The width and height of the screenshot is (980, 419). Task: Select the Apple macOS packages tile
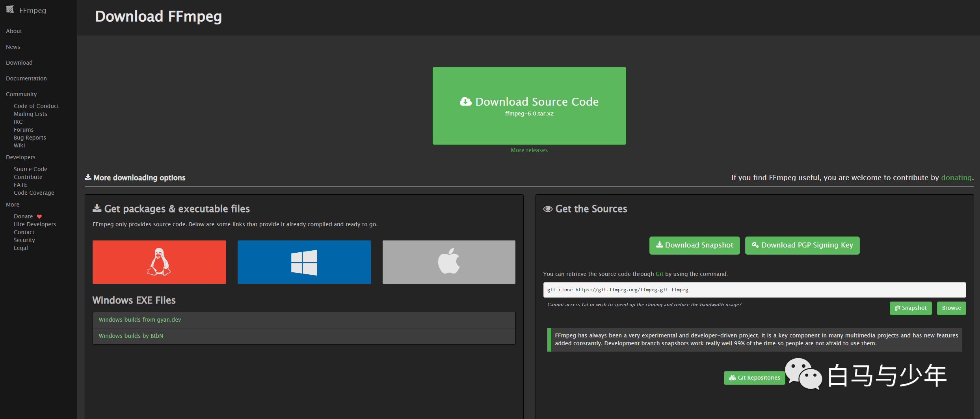449,262
